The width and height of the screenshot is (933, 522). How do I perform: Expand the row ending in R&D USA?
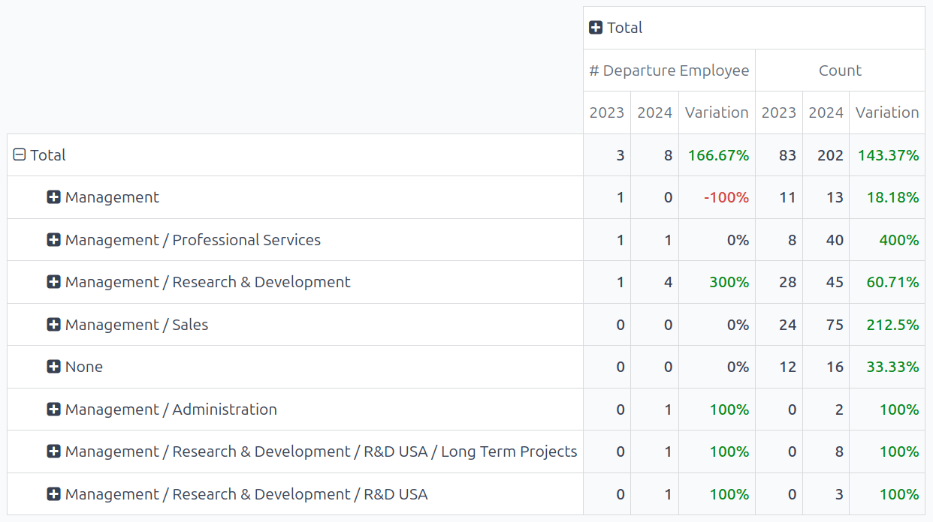point(54,494)
